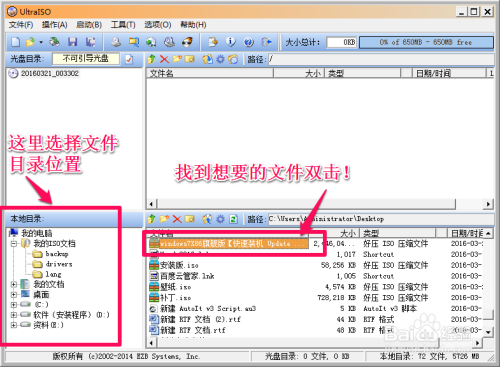The width and height of the screenshot is (500, 367).
Task: Click the Open file folder icon
Action: point(30,42)
